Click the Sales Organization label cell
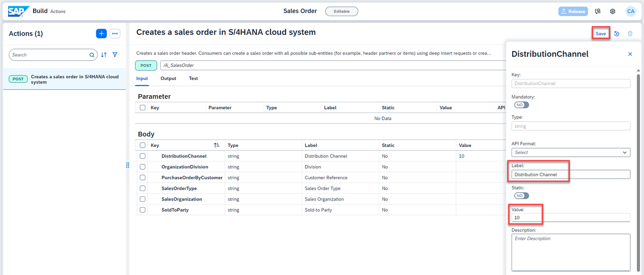 pyautogui.click(x=324, y=199)
